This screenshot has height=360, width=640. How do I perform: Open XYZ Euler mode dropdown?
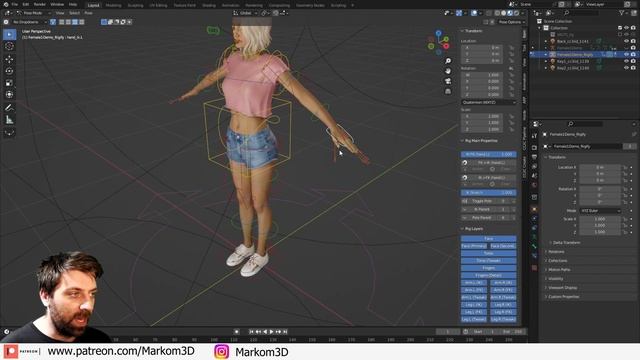point(600,211)
